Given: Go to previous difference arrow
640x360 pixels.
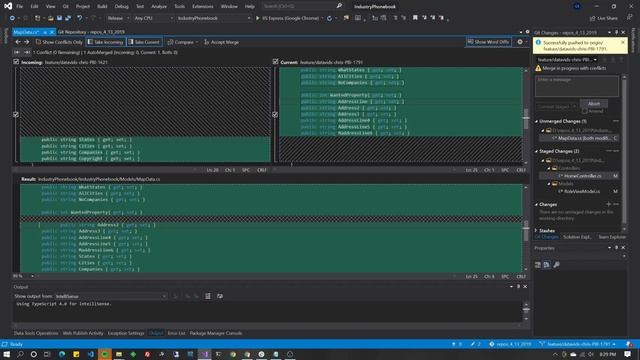Looking at the screenshot, I should 18,42.
